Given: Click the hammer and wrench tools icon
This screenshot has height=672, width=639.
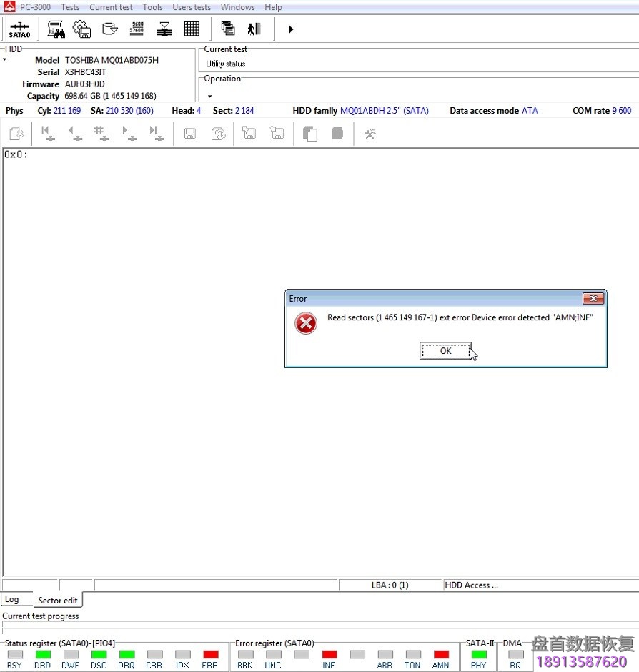Looking at the screenshot, I should (x=370, y=134).
